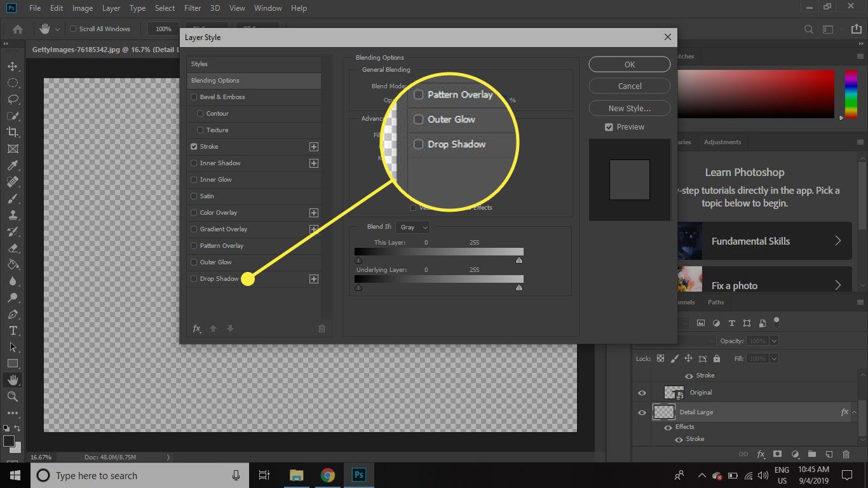The width and height of the screenshot is (868, 488).
Task: Select the Elliptical Marquee tool
Action: pyautogui.click(x=12, y=83)
